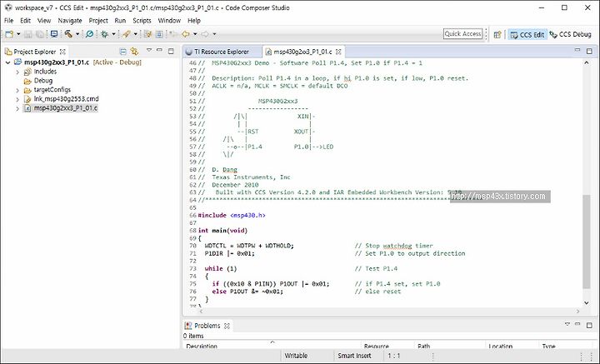Close the Project Explorer view
Screen dimensions: 600x364
coord(62,52)
